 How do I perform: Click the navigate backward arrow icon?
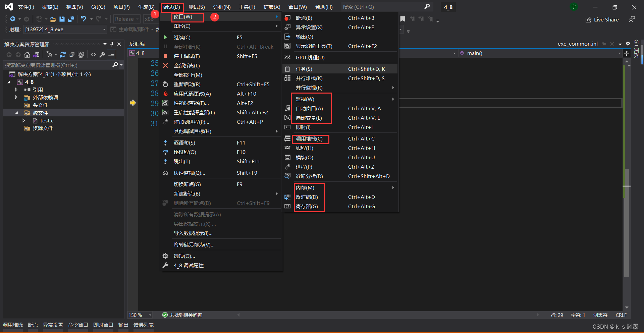[13, 19]
